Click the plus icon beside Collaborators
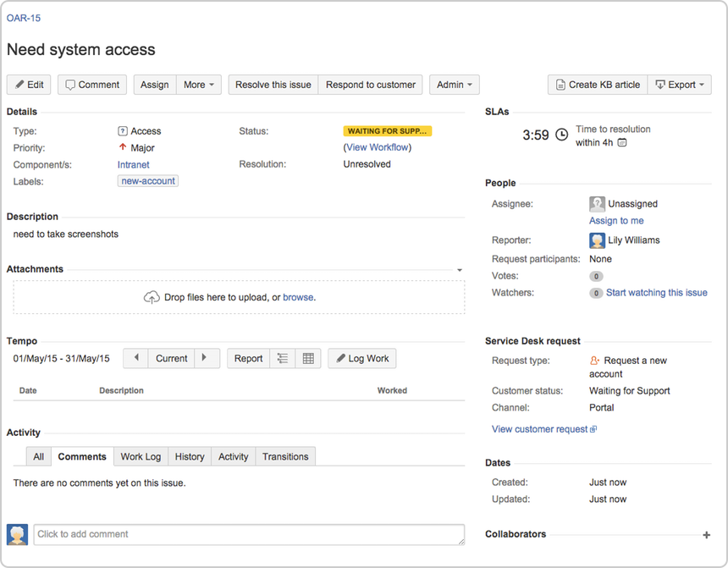 (x=706, y=535)
